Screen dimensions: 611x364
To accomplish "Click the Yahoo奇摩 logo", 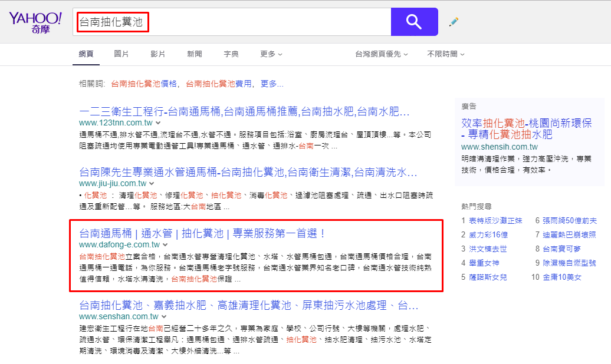I will (35, 22).
